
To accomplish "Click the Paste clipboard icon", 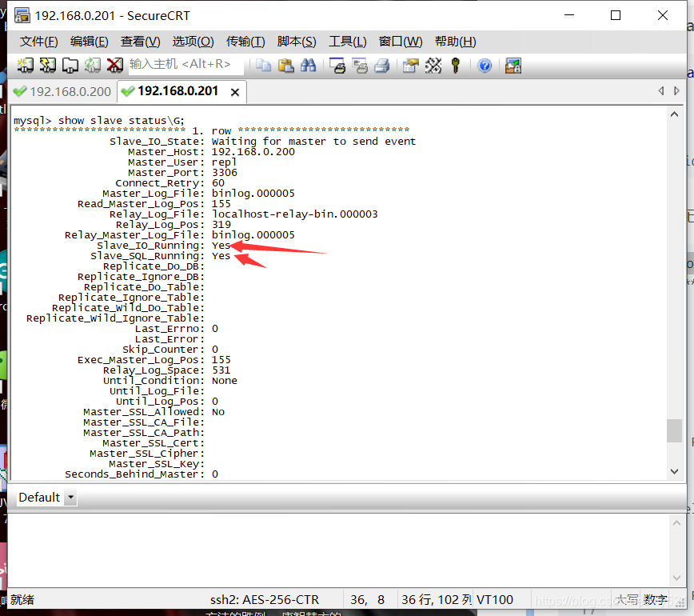I will (286, 65).
